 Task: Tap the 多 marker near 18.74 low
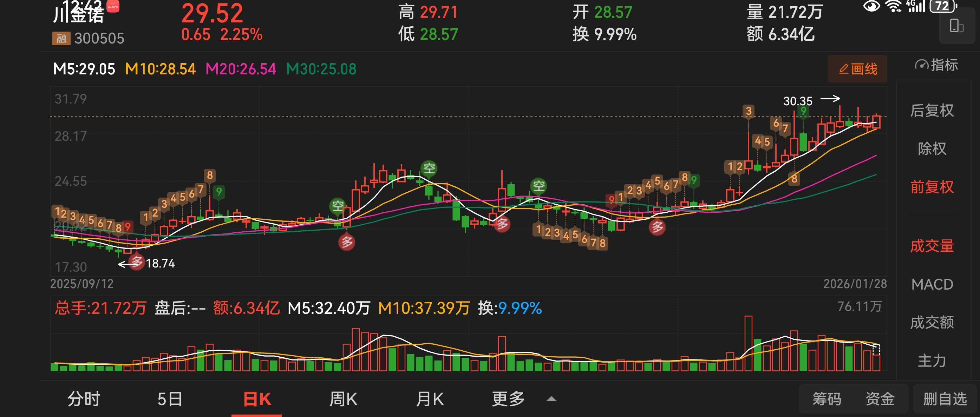(x=136, y=262)
